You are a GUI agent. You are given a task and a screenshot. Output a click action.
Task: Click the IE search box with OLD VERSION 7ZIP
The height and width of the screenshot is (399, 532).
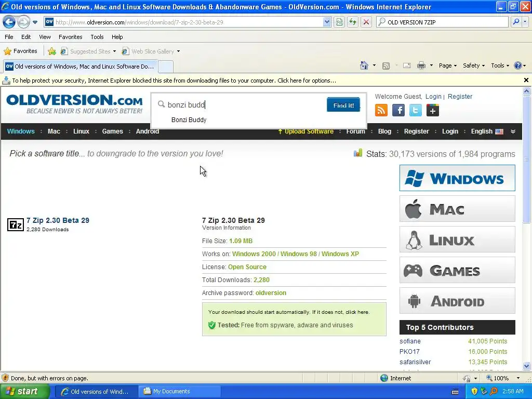click(442, 22)
